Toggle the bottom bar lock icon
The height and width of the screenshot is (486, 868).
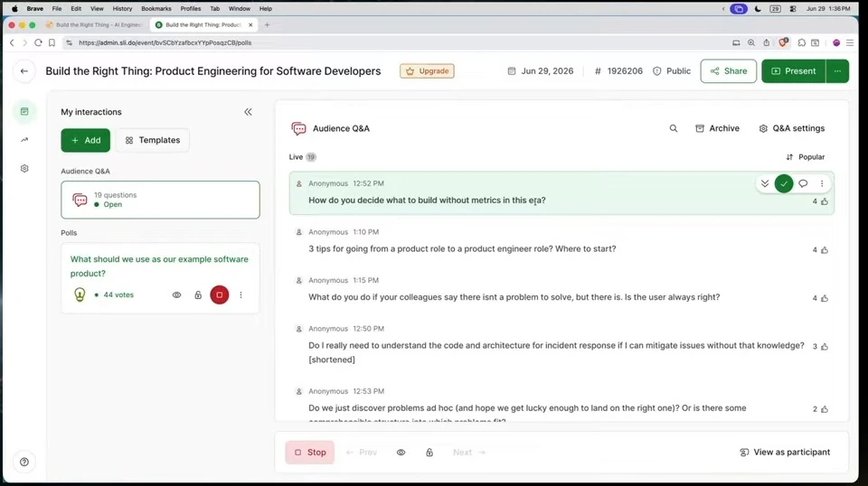point(429,453)
